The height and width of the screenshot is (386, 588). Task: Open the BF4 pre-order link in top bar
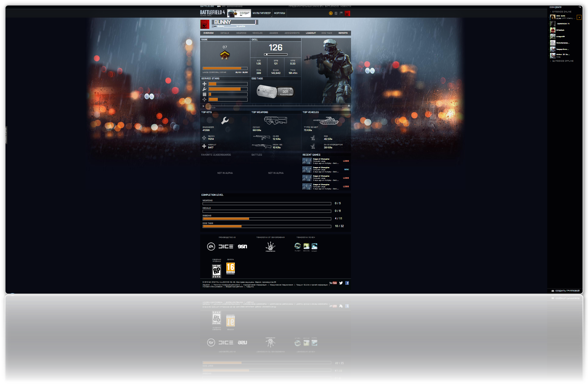tap(306, 6)
